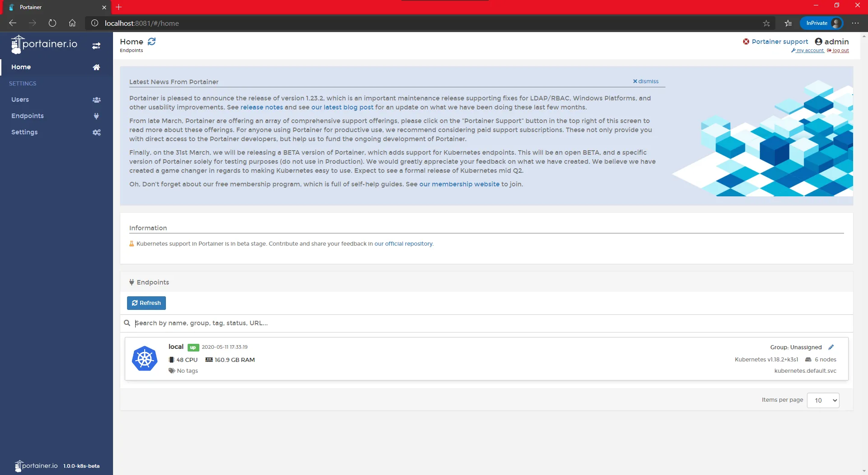Click the blue Refresh button

point(146,303)
